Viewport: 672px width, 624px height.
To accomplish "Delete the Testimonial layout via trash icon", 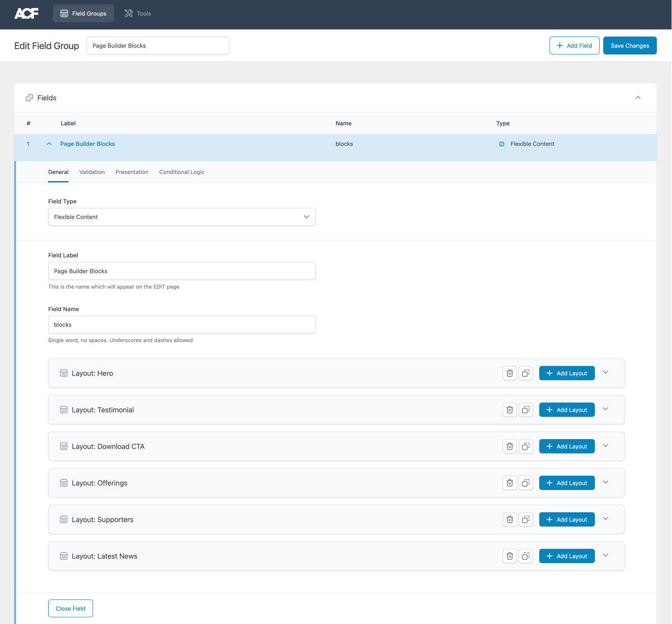I will 510,410.
